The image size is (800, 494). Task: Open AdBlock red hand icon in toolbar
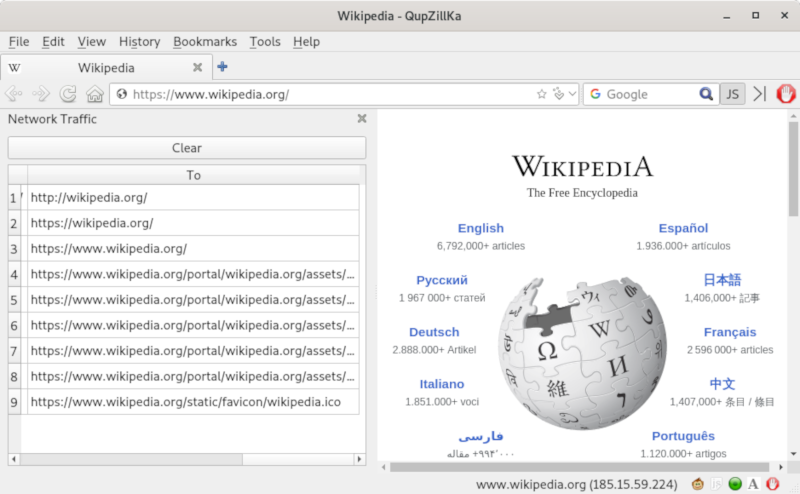point(786,94)
